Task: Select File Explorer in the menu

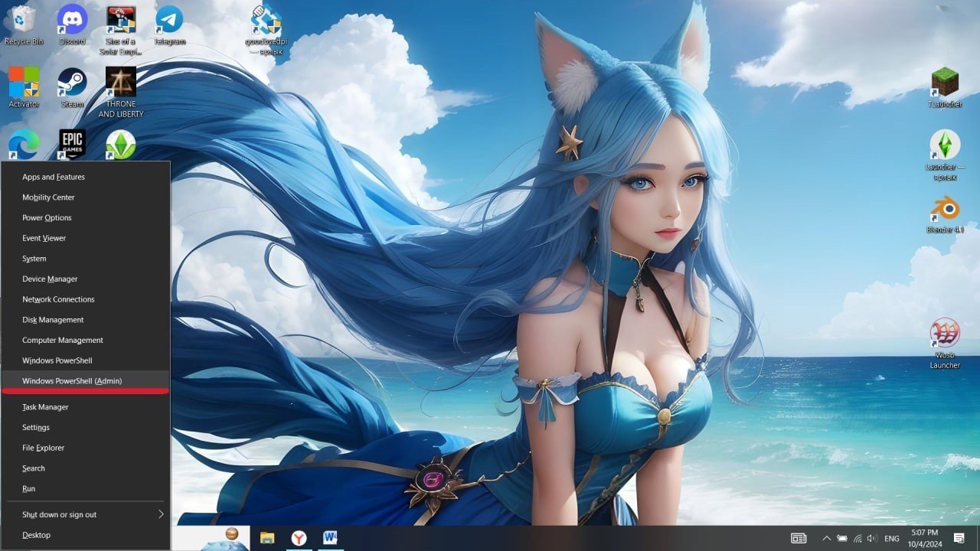Action: [86, 448]
